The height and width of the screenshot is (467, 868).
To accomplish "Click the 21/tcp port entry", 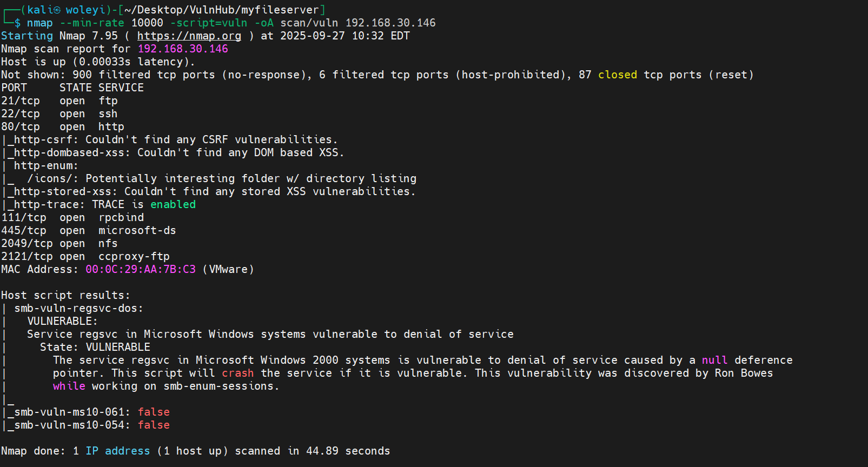I will tap(21, 101).
